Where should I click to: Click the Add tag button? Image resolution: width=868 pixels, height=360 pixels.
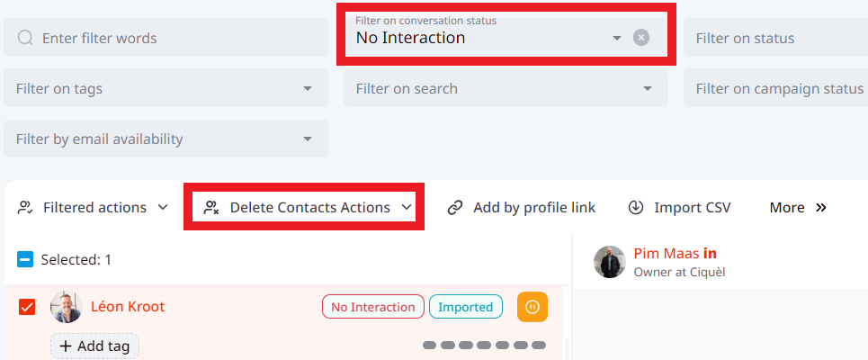[x=94, y=346]
